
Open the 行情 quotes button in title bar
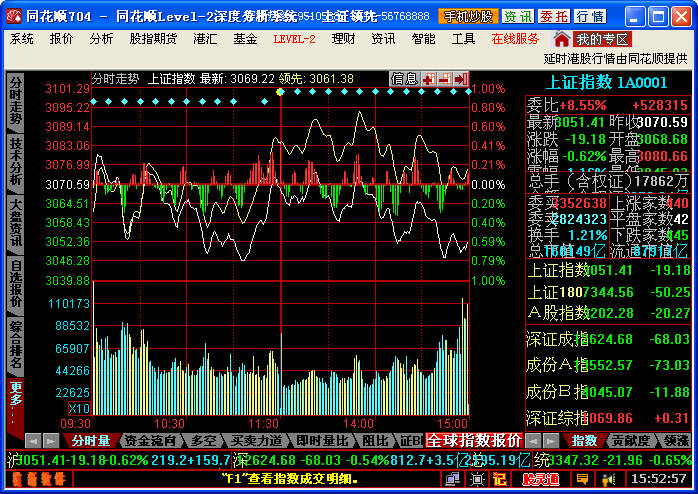point(590,16)
